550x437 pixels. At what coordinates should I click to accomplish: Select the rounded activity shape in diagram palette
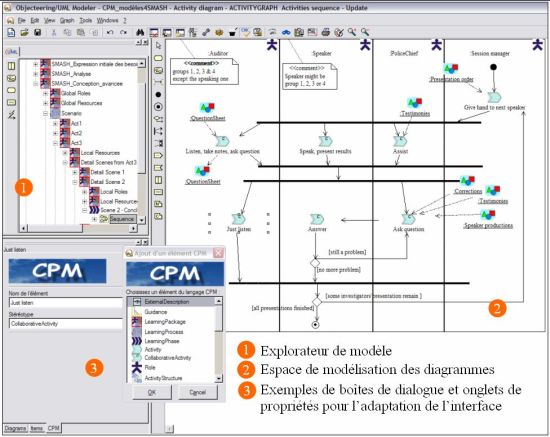point(158,58)
